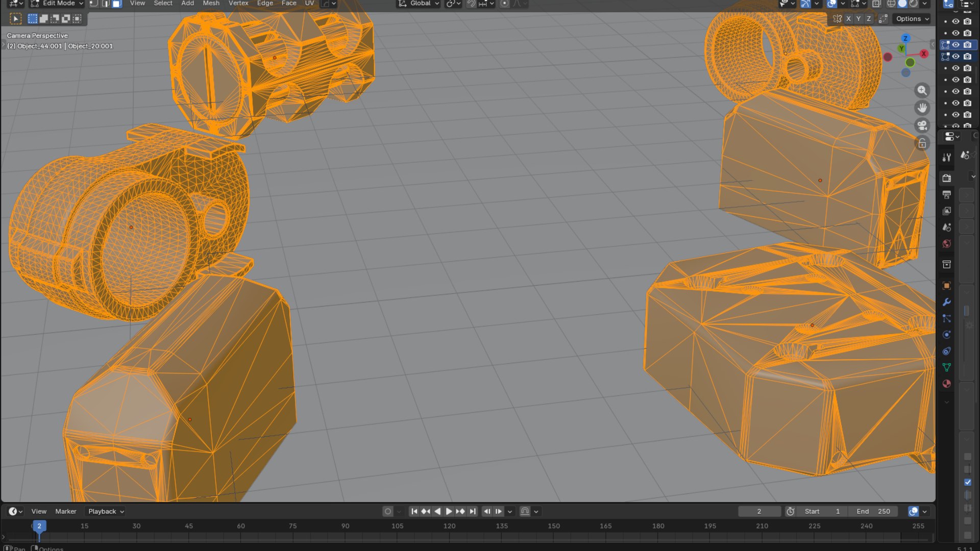Enable the Auto Merge vertices toggle
980x551 pixels.
(883, 19)
